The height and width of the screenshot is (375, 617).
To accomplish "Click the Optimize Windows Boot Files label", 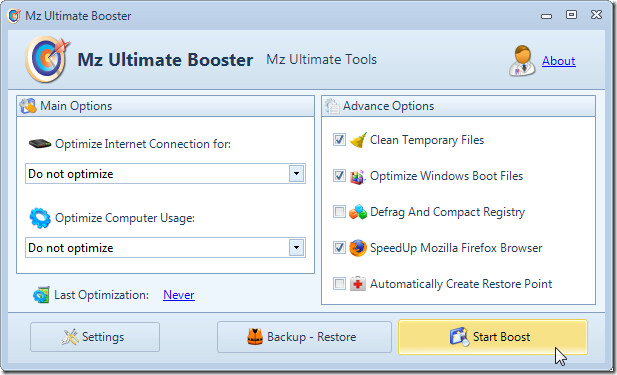I will (x=447, y=176).
